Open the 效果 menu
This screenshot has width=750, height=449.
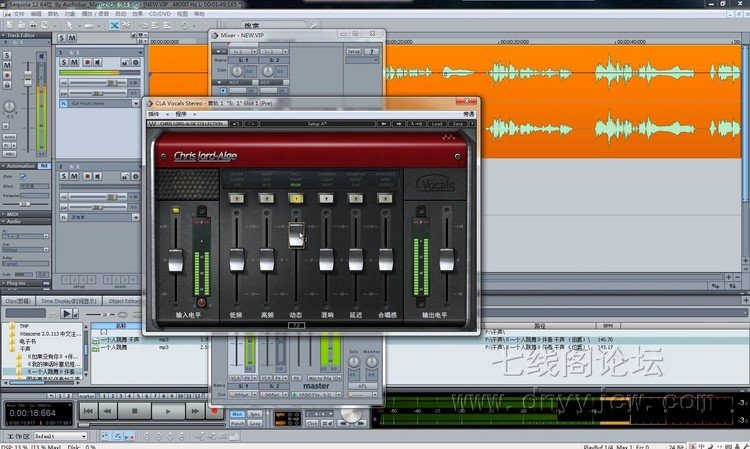(x=138, y=14)
